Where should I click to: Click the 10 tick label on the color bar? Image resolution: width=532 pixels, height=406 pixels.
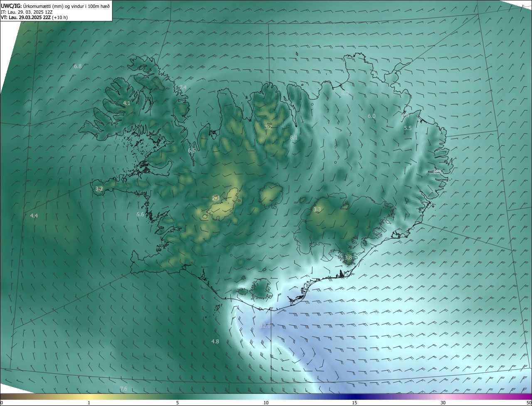pyautogui.click(x=266, y=403)
